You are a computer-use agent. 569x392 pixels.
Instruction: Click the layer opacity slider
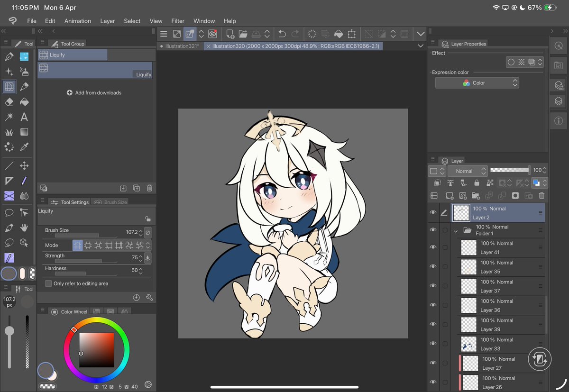510,170
